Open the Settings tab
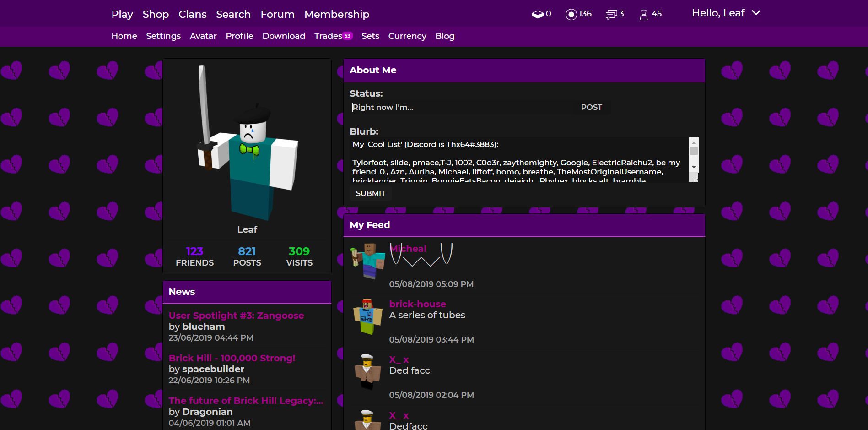 [x=163, y=36]
